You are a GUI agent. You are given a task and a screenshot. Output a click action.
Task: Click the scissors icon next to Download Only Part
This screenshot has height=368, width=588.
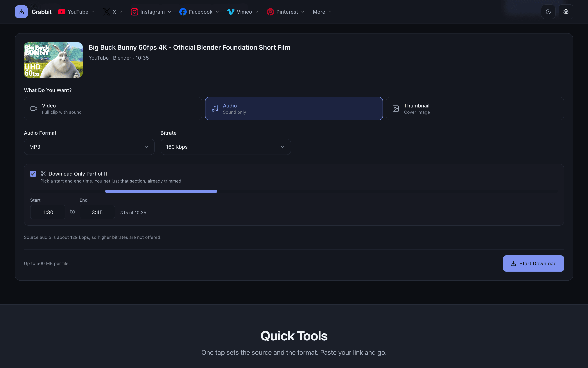43,174
